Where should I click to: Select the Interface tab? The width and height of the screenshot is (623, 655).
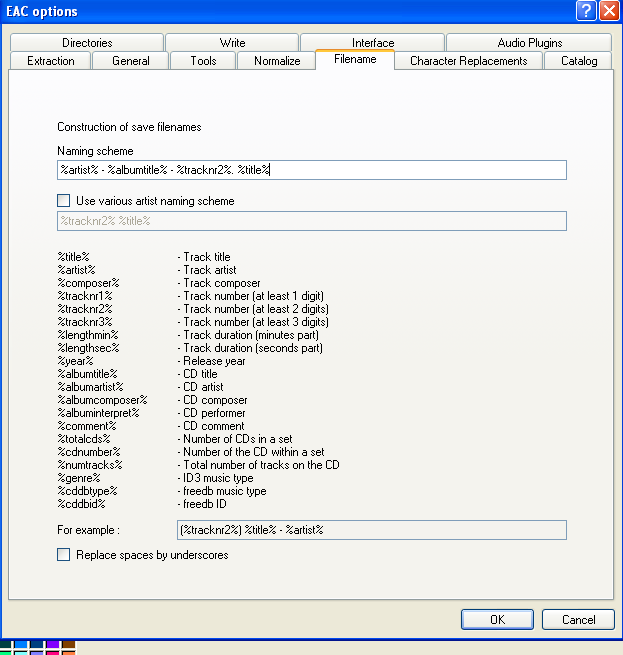tap(372, 43)
